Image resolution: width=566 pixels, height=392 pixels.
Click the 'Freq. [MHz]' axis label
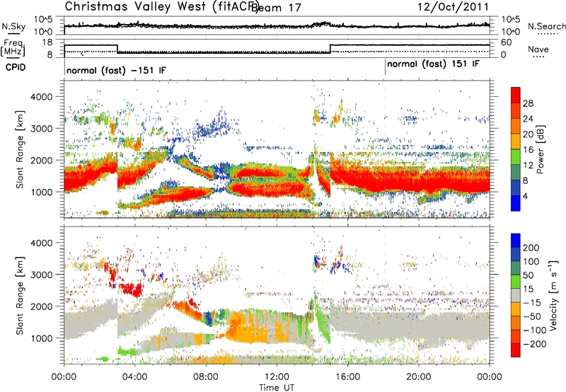coord(13,48)
